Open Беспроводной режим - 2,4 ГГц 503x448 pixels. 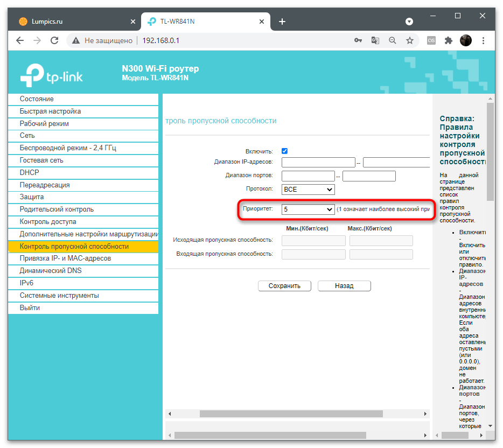(x=83, y=148)
